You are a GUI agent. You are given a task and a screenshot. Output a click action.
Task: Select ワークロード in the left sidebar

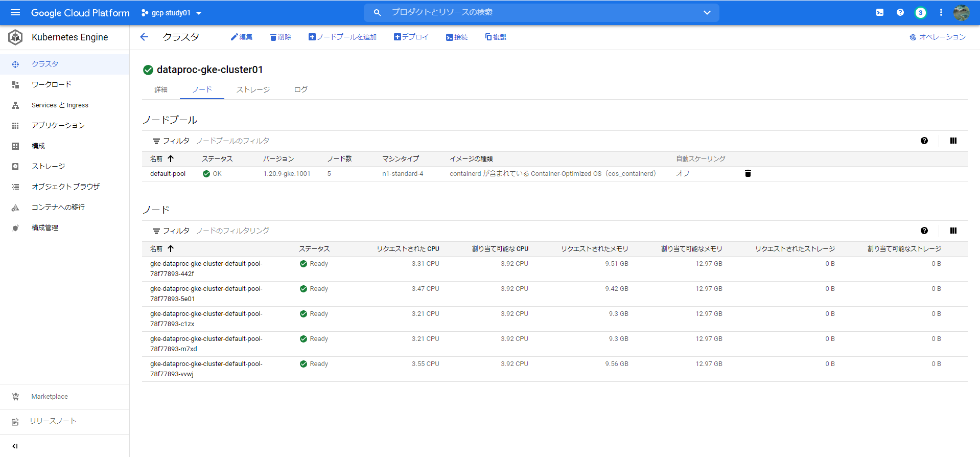coord(64,85)
